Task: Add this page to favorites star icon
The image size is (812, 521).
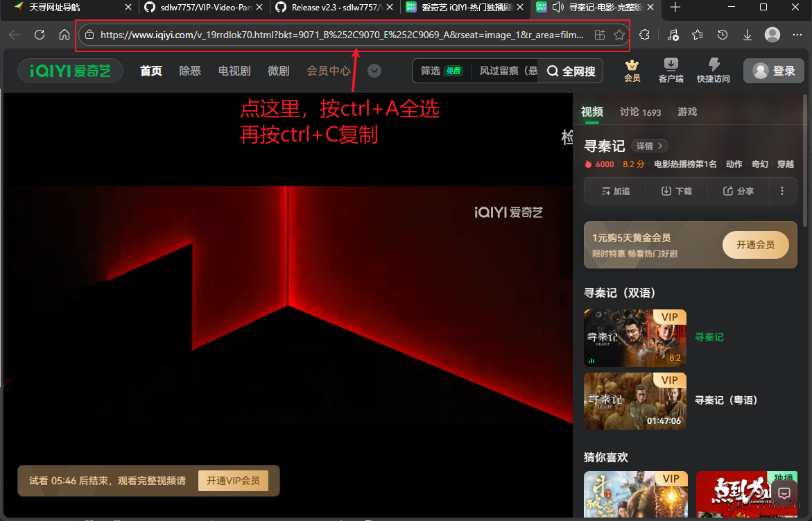Action: 619,35
